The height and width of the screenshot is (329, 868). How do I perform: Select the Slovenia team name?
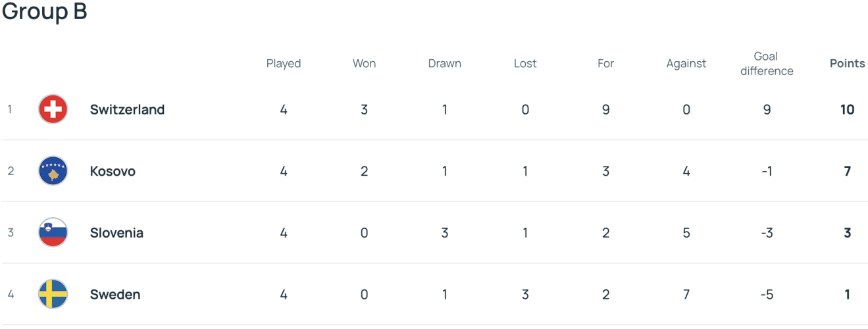(x=116, y=232)
